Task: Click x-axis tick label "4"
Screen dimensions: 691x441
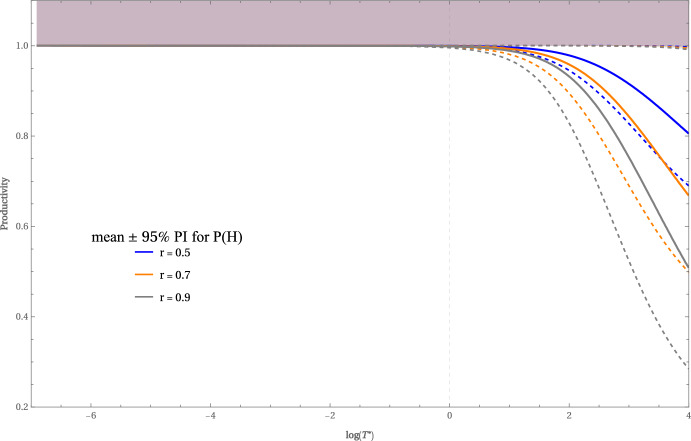Action: (x=688, y=416)
